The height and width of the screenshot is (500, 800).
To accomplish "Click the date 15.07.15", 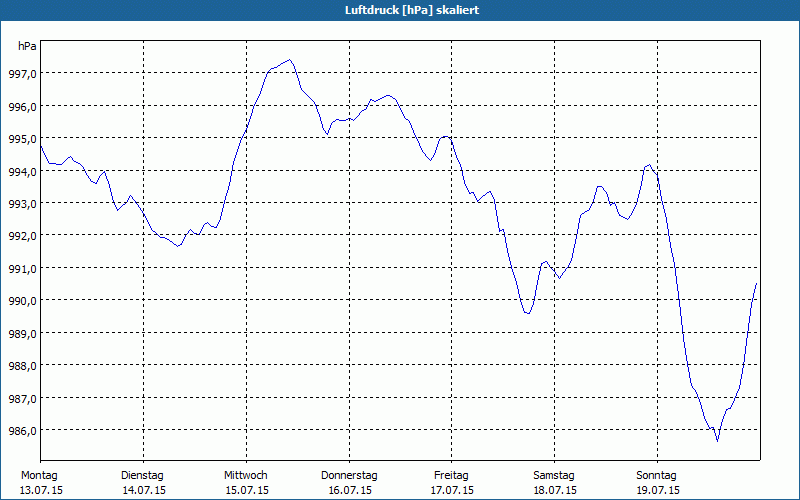I will (247, 490).
